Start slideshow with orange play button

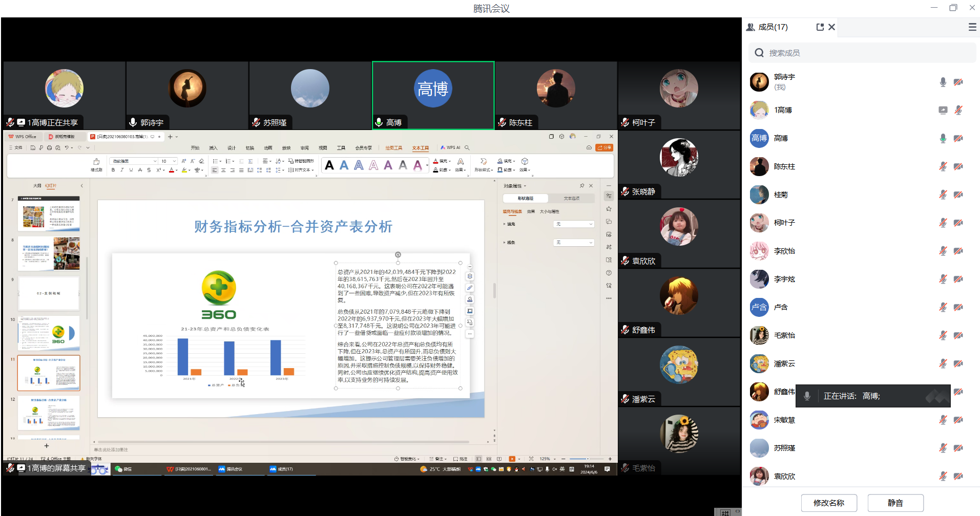(512, 459)
